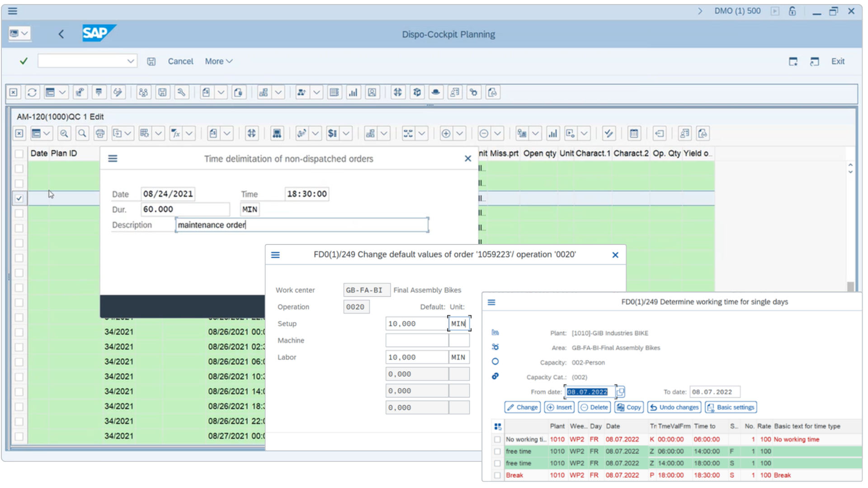
Task: Open the menu of the working time dialog
Action: pos(491,302)
